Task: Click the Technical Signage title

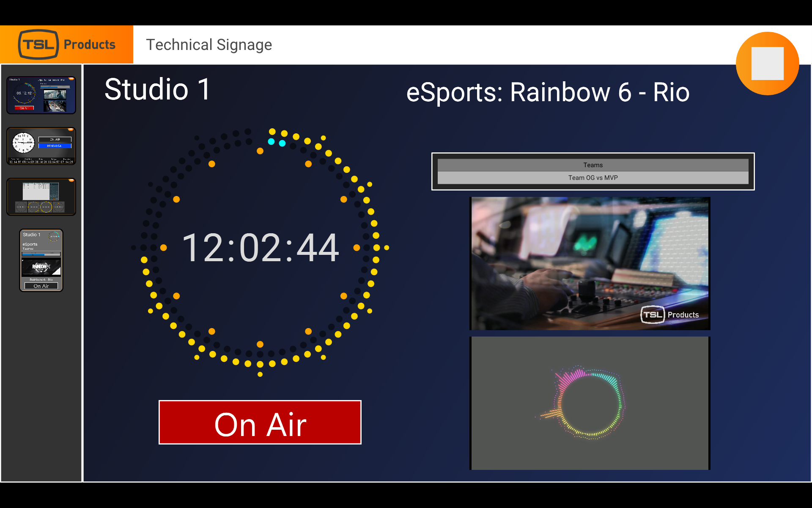Action: [208, 45]
